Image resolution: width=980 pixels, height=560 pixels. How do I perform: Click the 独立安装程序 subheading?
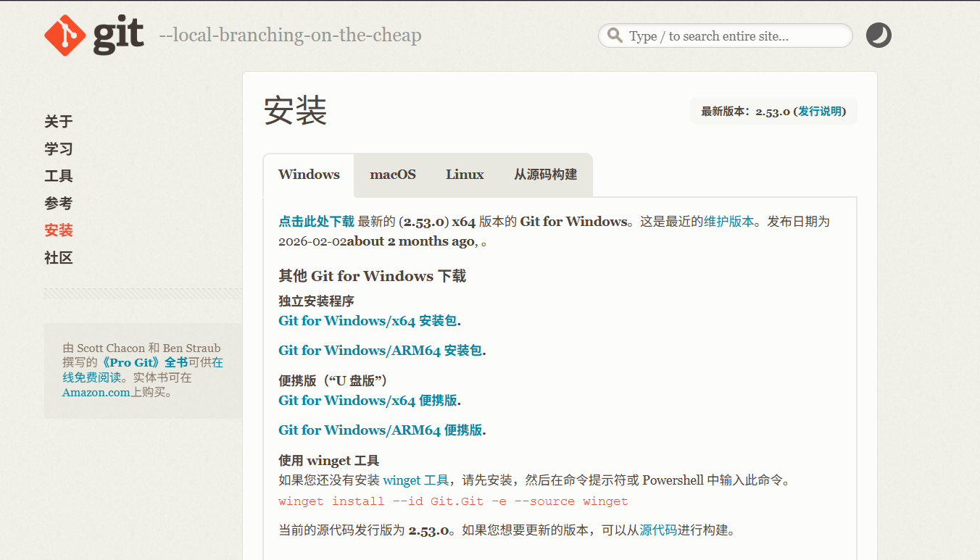tap(316, 301)
